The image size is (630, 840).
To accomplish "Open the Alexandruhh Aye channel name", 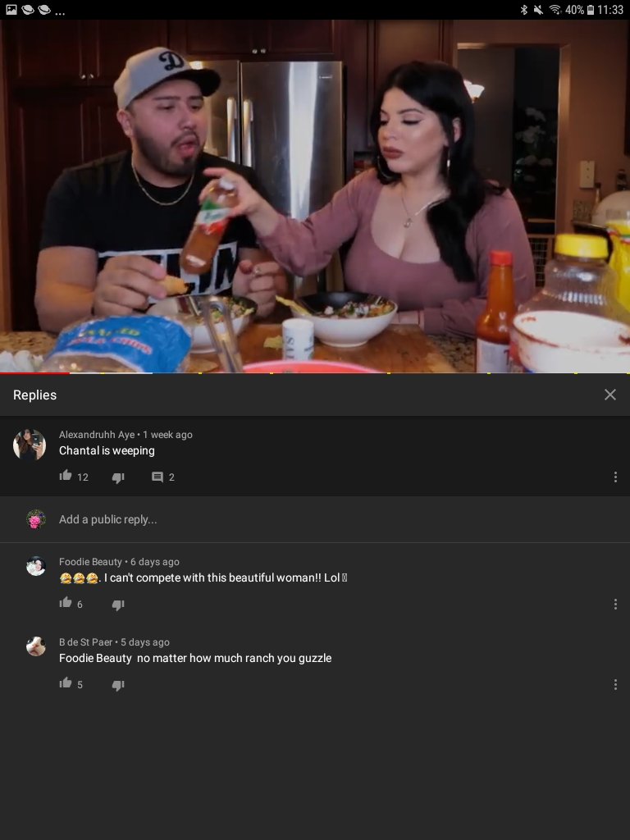I will point(97,435).
